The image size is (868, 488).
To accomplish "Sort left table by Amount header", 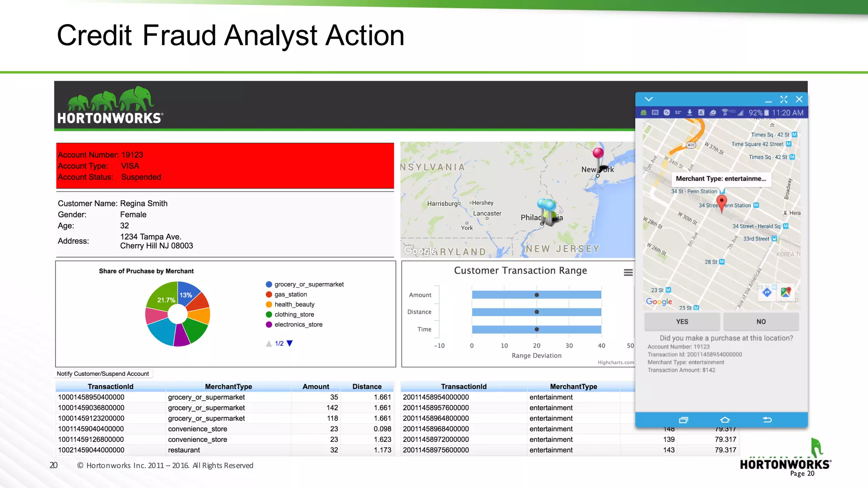I will (316, 386).
